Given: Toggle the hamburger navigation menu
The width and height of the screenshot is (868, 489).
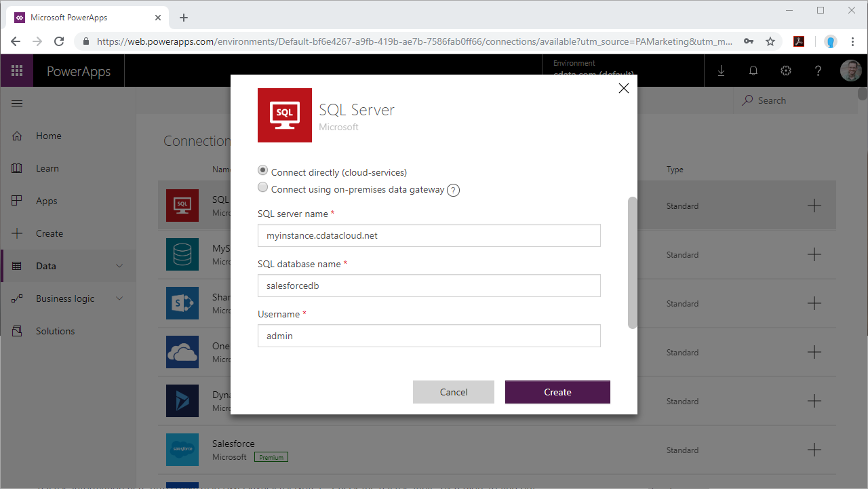Looking at the screenshot, I should click(17, 103).
